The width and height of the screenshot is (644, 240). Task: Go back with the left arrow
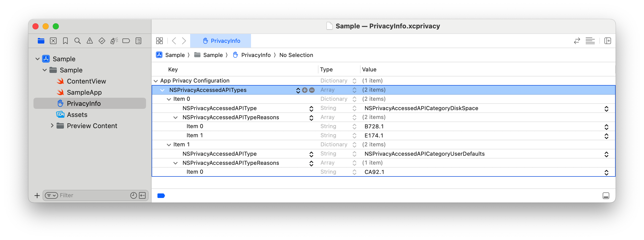[174, 41]
